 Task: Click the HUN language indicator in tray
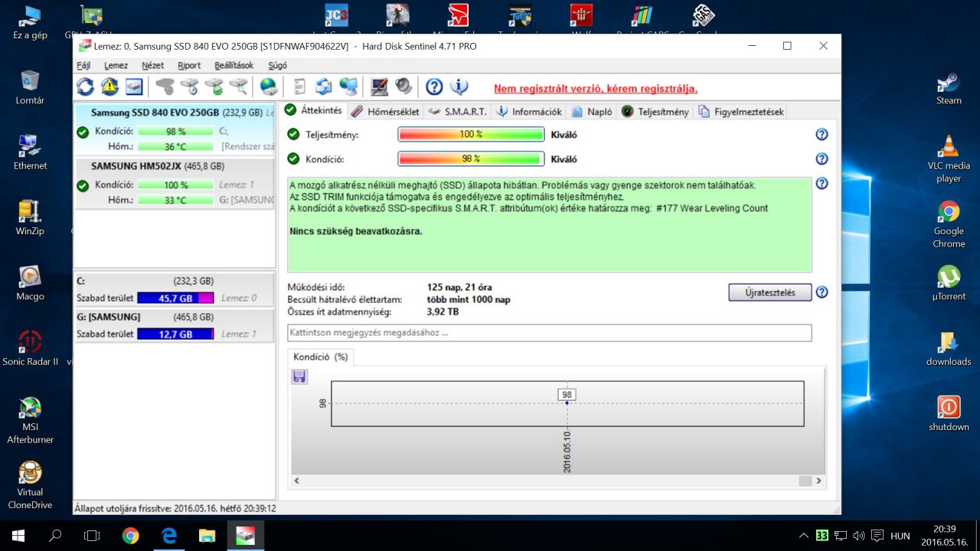tap(900, 536)
